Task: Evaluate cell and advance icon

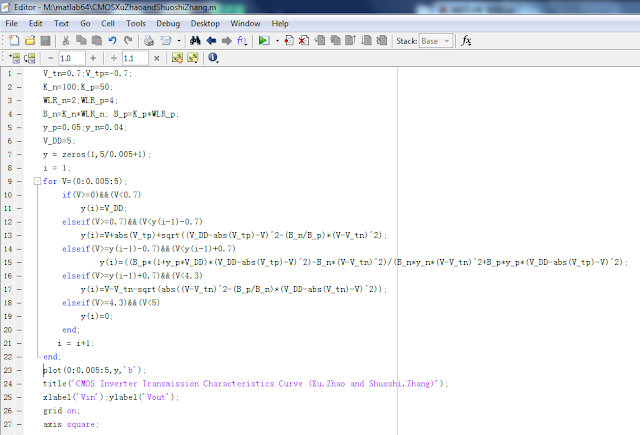Action: [x=30, y=58]
